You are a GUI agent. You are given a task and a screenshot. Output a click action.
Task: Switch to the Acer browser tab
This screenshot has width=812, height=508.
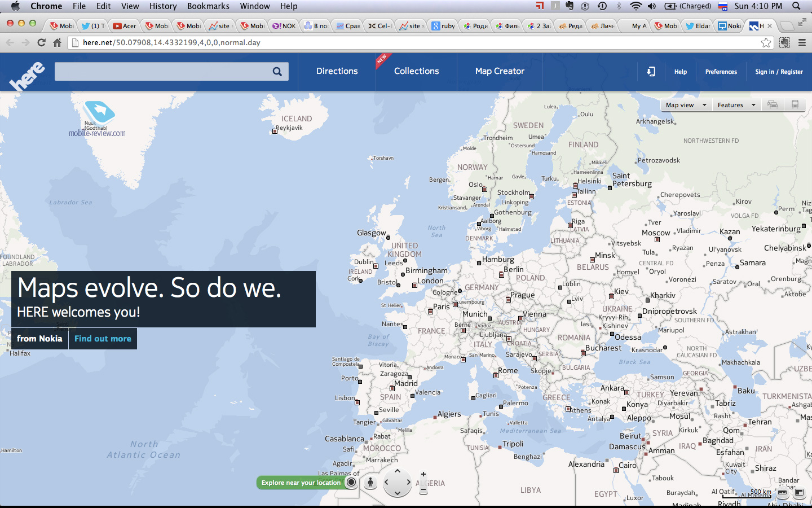point(125,25)
